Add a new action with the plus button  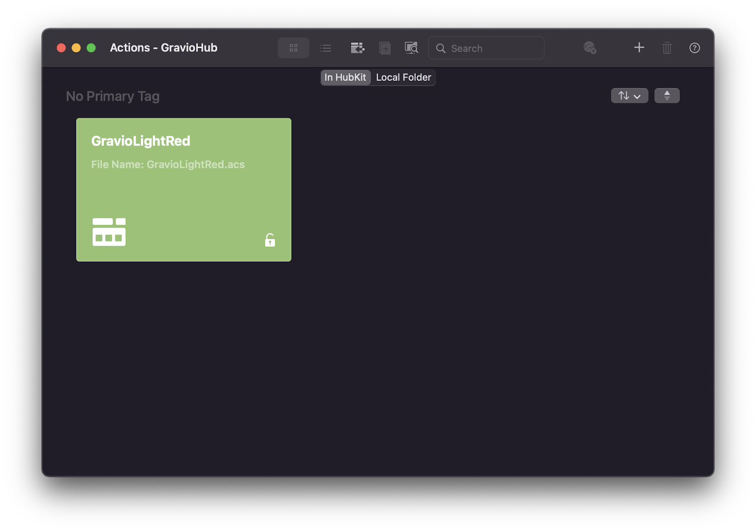pos(639,48)
